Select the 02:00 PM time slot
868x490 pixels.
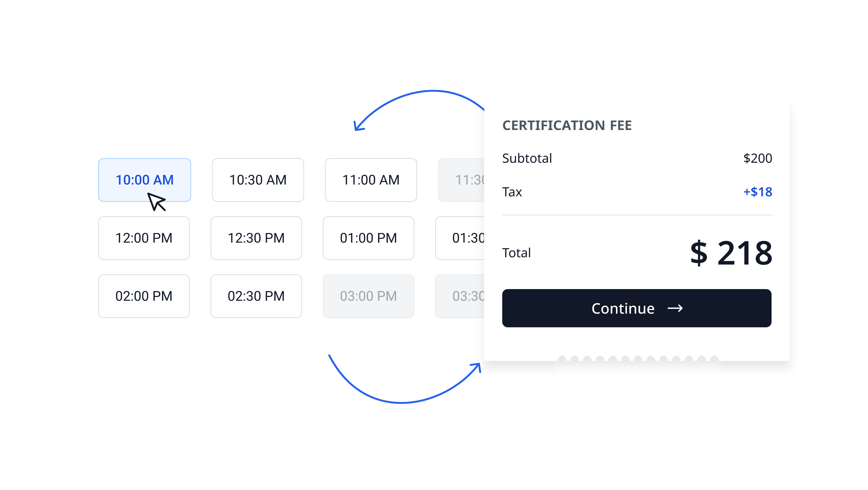tap(144, 296)
